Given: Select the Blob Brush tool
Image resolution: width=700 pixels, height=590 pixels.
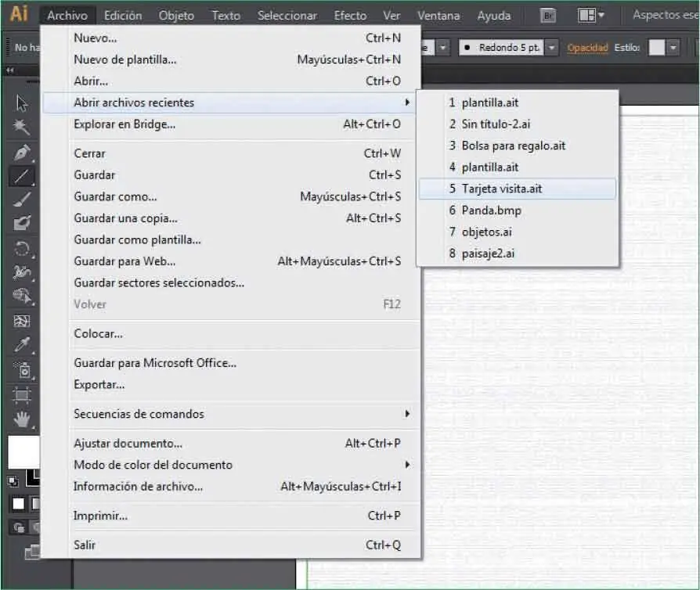Looking at the screenshot, I should tap(21, 223).
